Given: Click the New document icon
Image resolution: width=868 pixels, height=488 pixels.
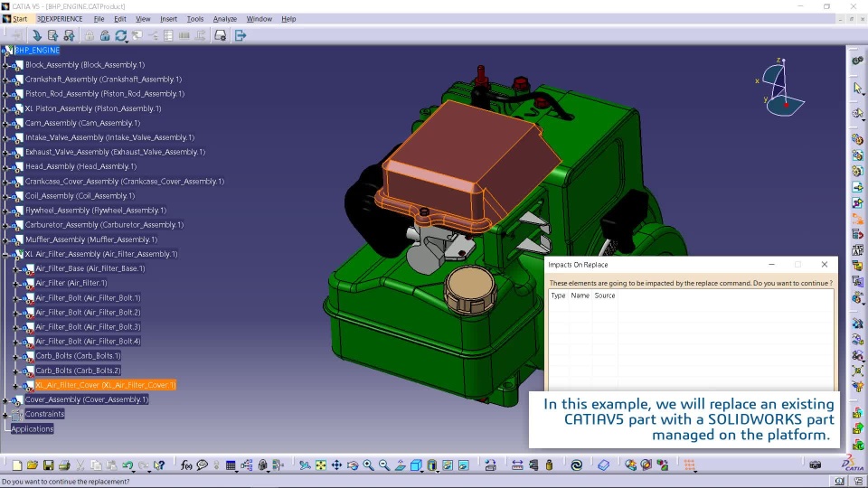Looking at the screenshot, I should 16,465.
